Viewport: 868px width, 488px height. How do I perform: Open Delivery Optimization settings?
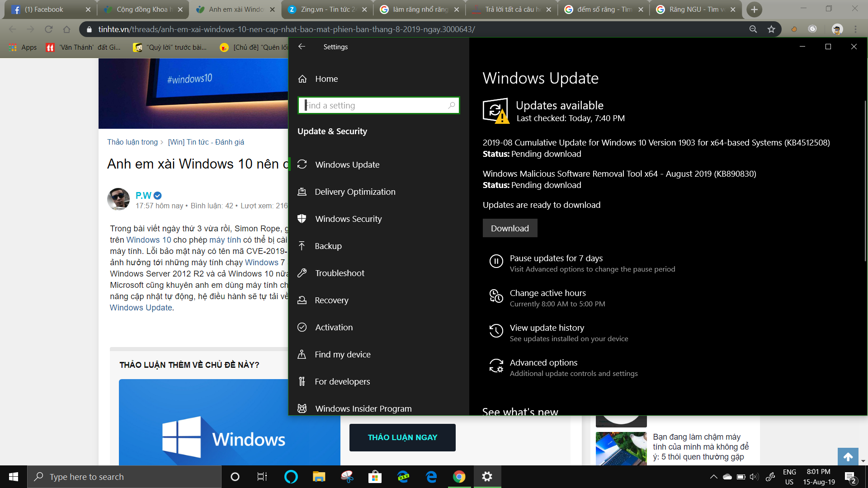[355, 192]
